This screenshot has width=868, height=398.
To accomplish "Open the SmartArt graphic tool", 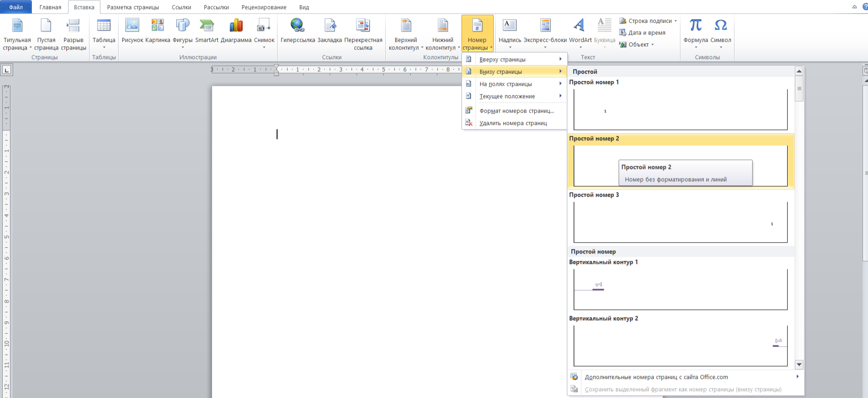I will [x=207, y=26].
